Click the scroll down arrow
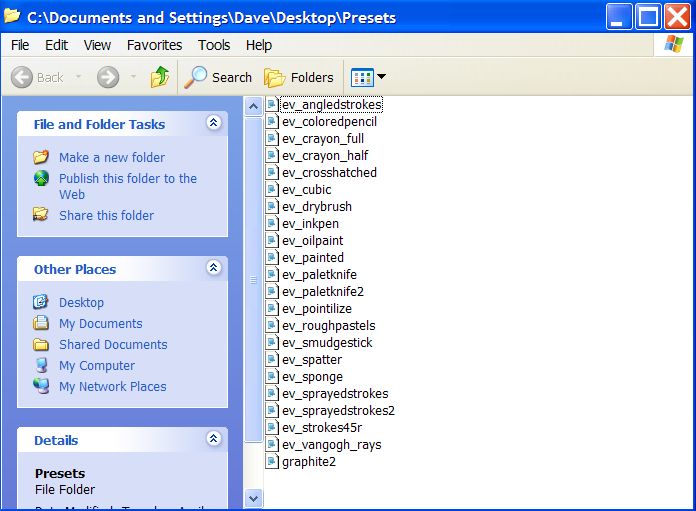Screen dimensions: 696x511 (253, 499)
